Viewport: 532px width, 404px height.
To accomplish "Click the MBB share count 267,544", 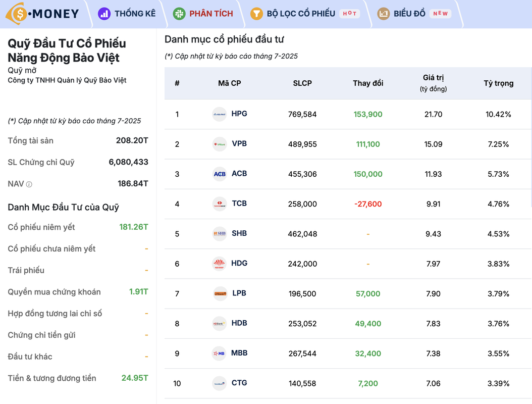I will coord(302,353).
